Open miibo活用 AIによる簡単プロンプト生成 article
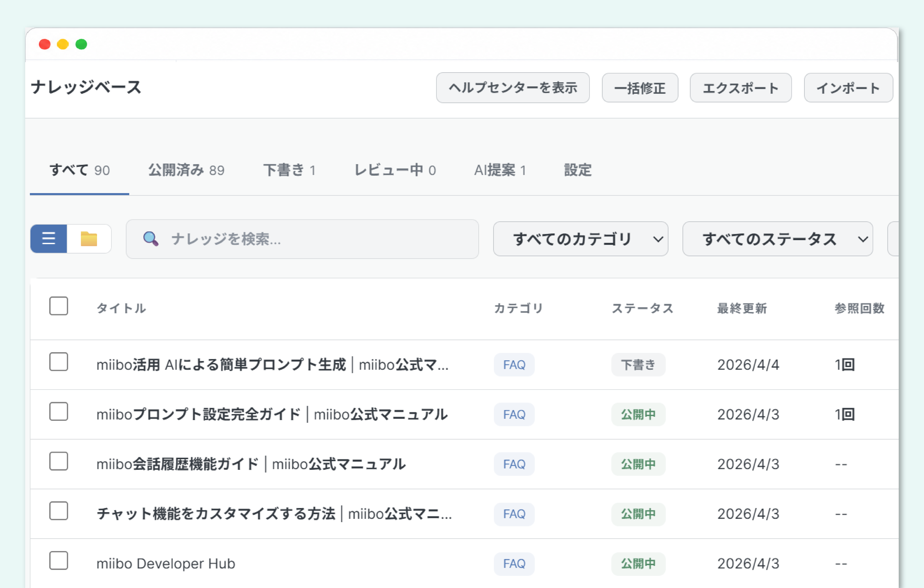This screenshot has height=588, width=924. [272, 365]
